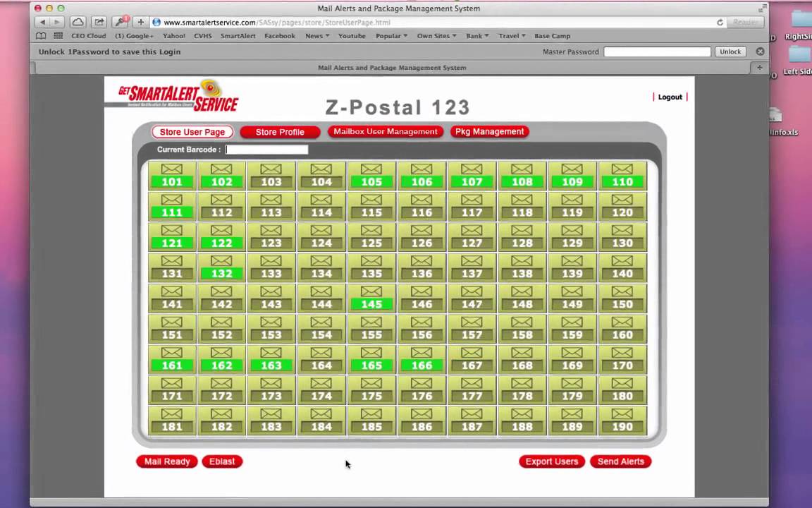Image resolution: width=812 pixels, height=508 pixels.
Task: Open mailbox 101 envelope tile
Action: [x=172, y=176]
